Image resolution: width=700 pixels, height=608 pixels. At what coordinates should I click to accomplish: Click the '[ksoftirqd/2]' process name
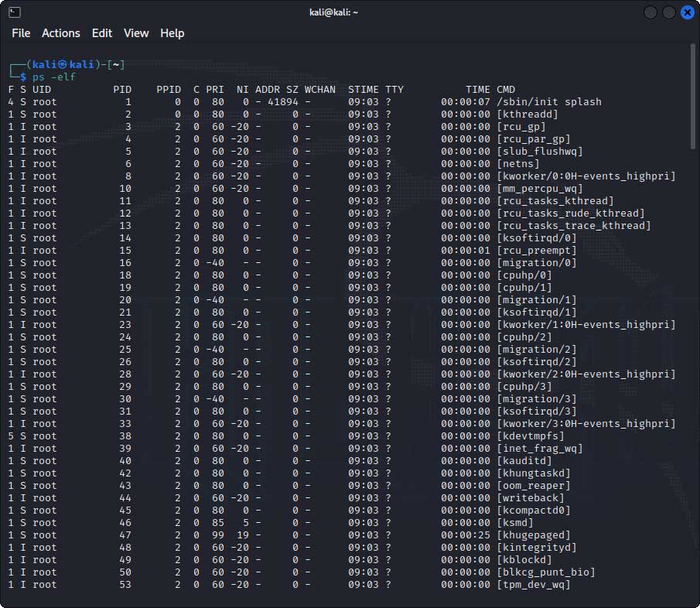537,362
